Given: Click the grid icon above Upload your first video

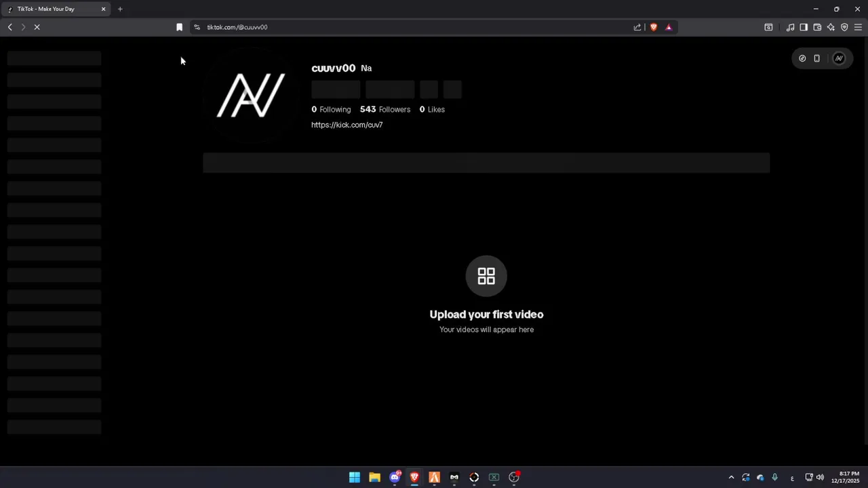Looking at the screenshot, I should 486,276.
